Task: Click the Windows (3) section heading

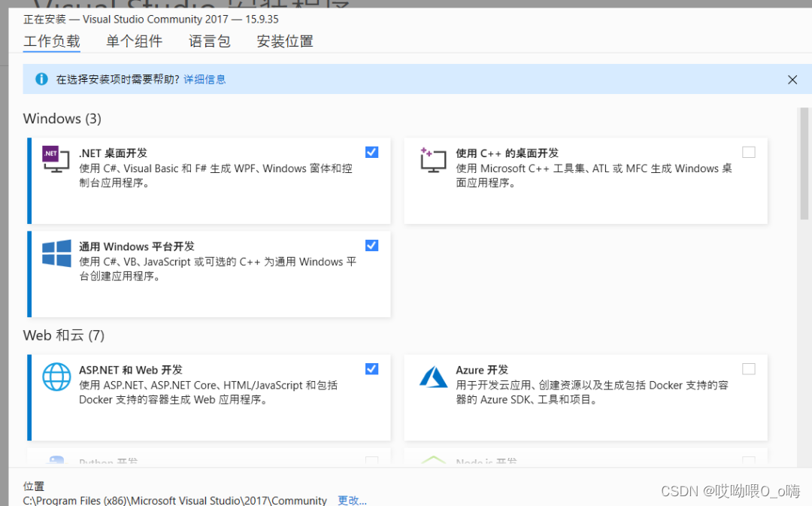Action: point(62,119)
